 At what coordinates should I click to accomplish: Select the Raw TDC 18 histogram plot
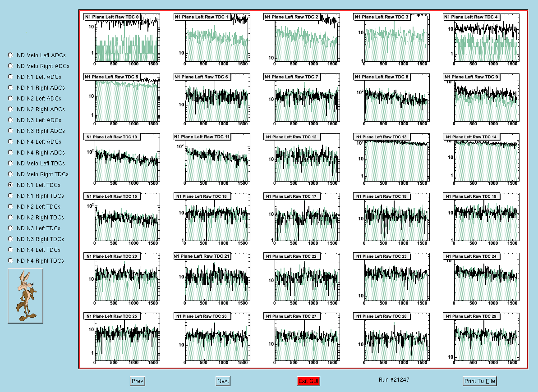(x=391, y=219)
